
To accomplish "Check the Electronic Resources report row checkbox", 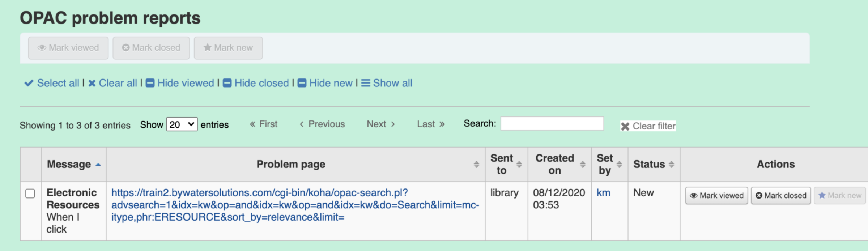I will [x=30, y=193].
